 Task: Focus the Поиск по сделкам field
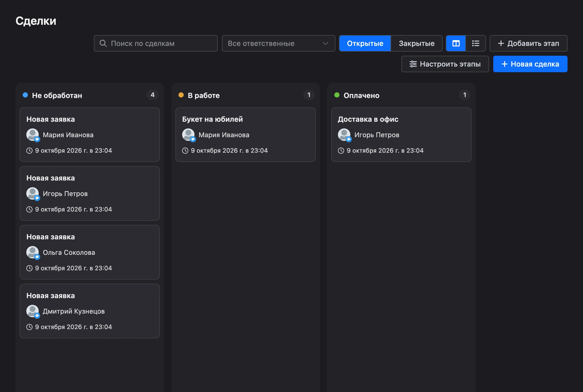click(x=156, y=43)
